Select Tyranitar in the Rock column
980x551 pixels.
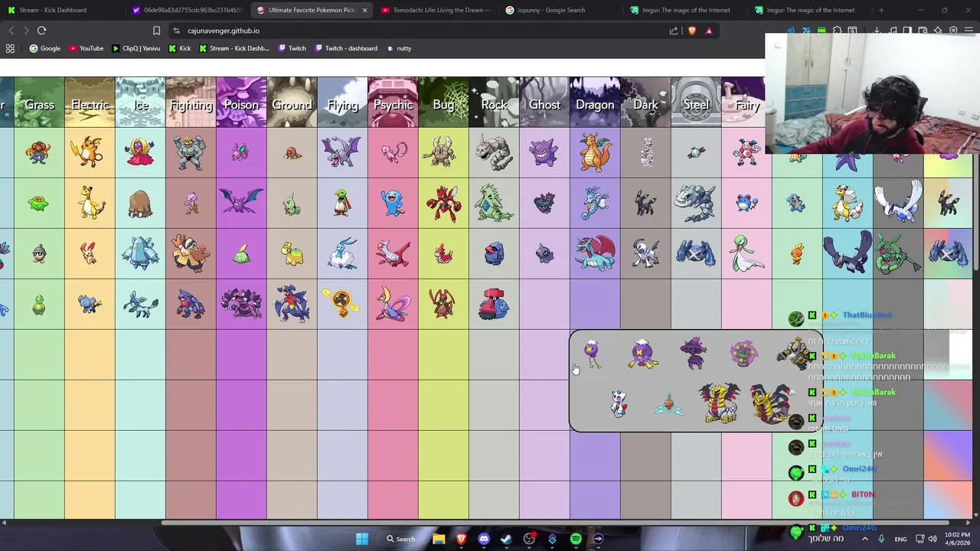tap(494, 203)
